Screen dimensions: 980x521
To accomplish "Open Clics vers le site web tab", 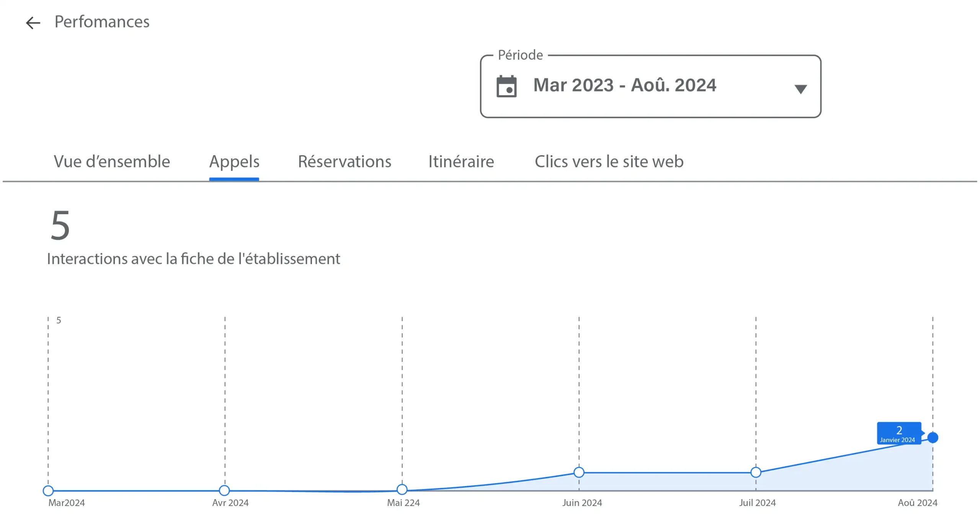I will click(609, 161).
